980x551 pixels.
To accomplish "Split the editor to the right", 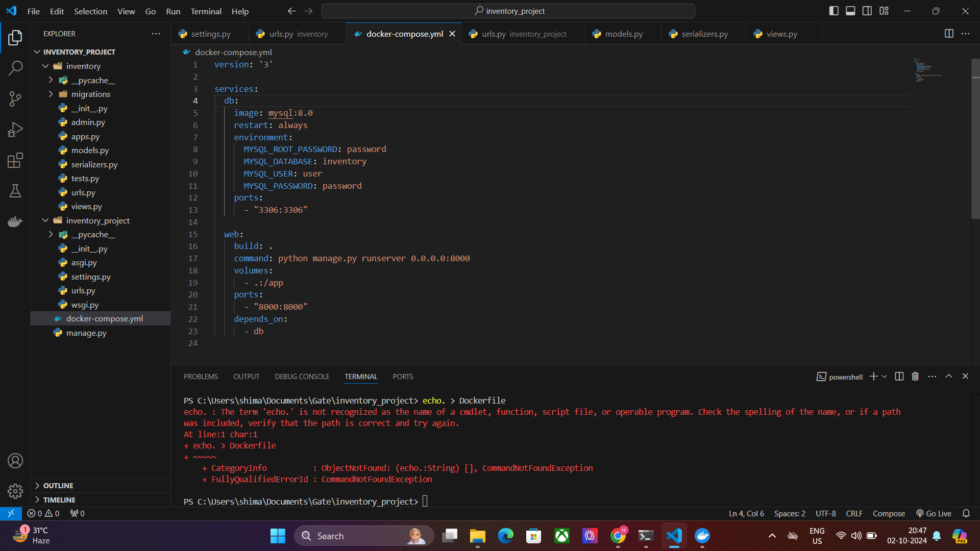I will 949,34.
